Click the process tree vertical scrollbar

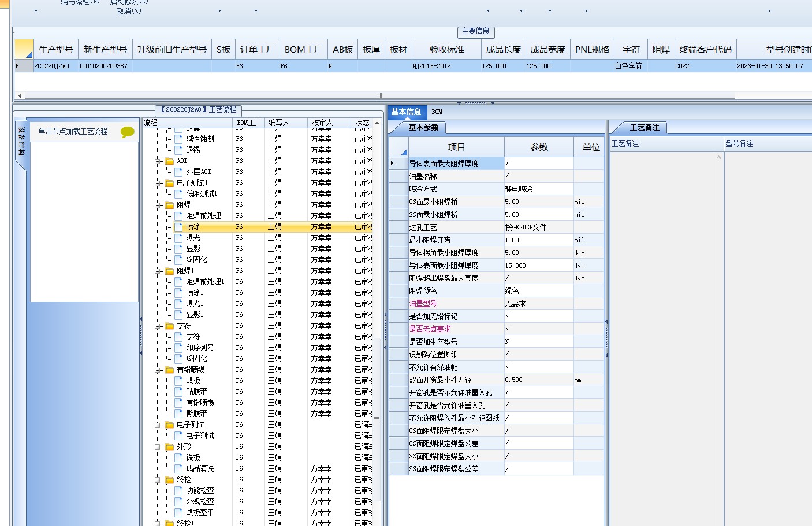[x=377, y=418]
